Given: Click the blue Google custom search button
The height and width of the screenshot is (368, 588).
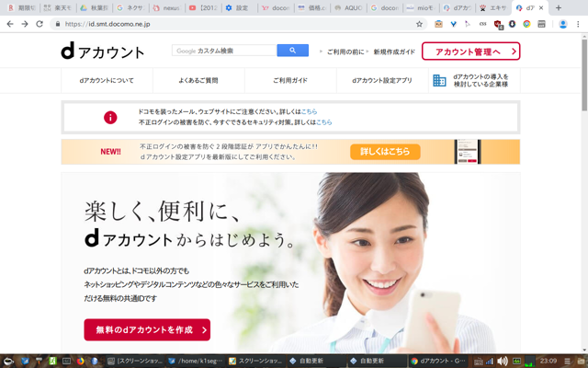Looking at the screenshot, I should point(292,51).
